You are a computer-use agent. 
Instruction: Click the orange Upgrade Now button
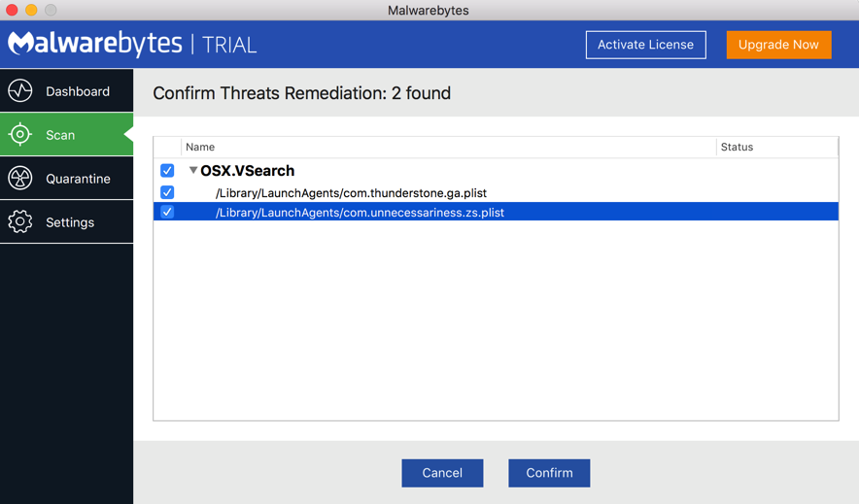(778, 45)
